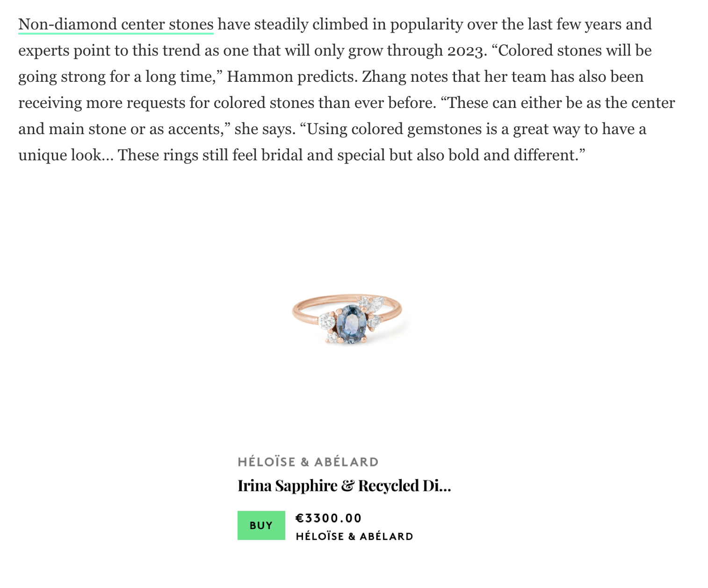
Task: Click the round diamond left of the sapphire
Action: pos(327,321)
